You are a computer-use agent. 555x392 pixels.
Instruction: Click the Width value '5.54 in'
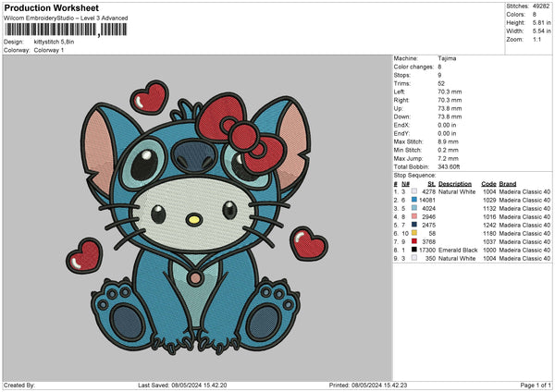point(541,31)
